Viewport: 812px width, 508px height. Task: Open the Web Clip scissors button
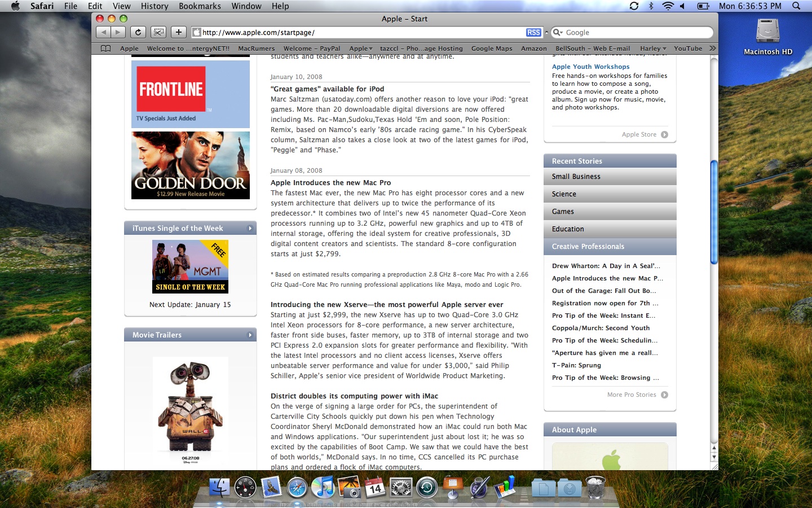pos(158,32)
